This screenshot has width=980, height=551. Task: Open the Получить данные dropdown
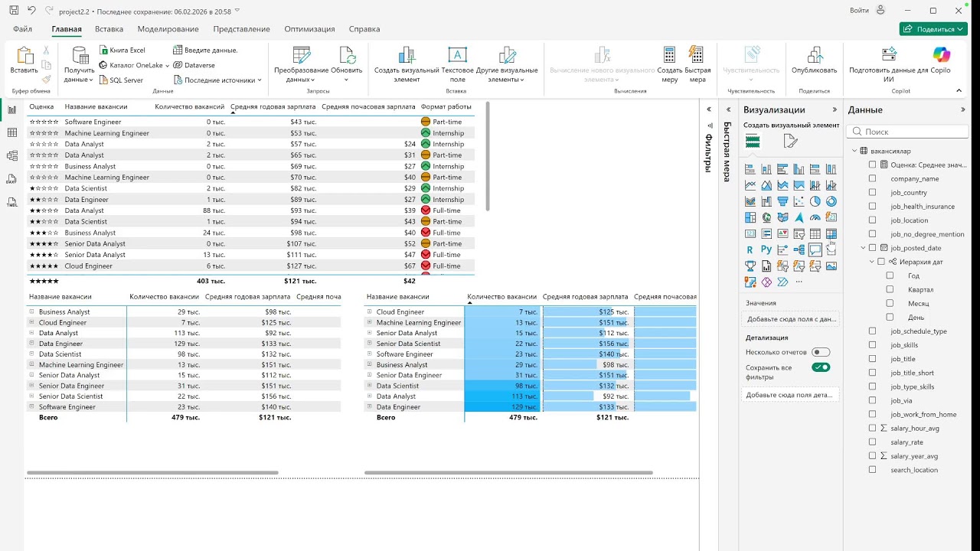79,65
